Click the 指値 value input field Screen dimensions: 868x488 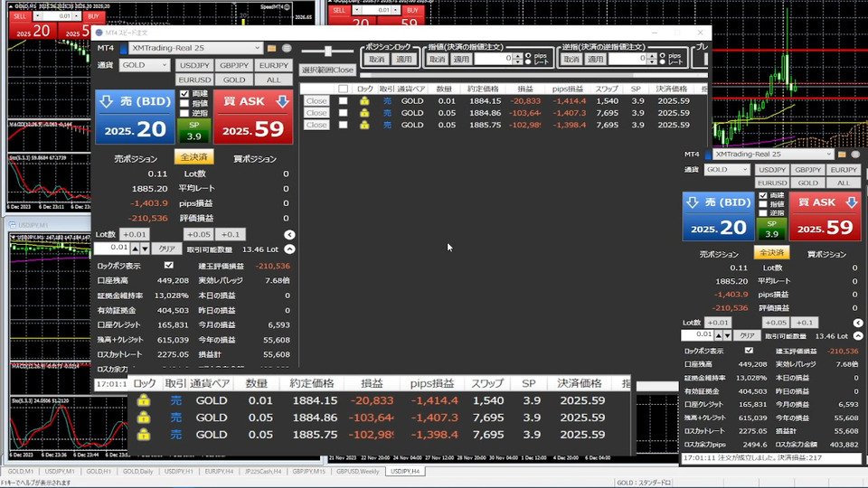(494, 59)
